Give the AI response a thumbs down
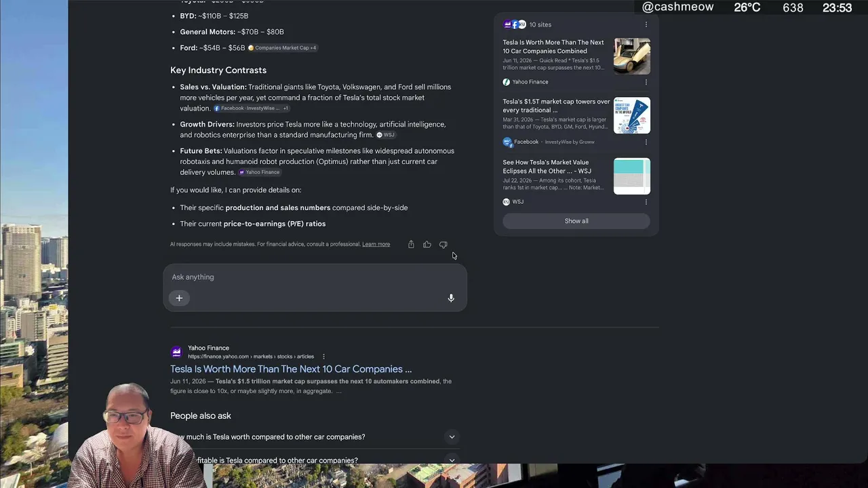This screenshot has height=488, width=868. tap(443, 245)
